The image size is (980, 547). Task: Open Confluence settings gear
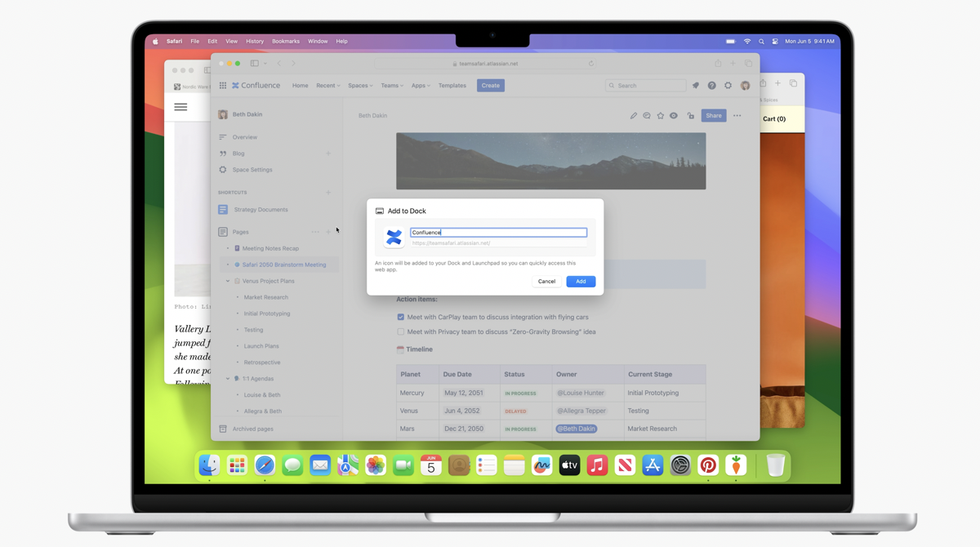[728, 86]
